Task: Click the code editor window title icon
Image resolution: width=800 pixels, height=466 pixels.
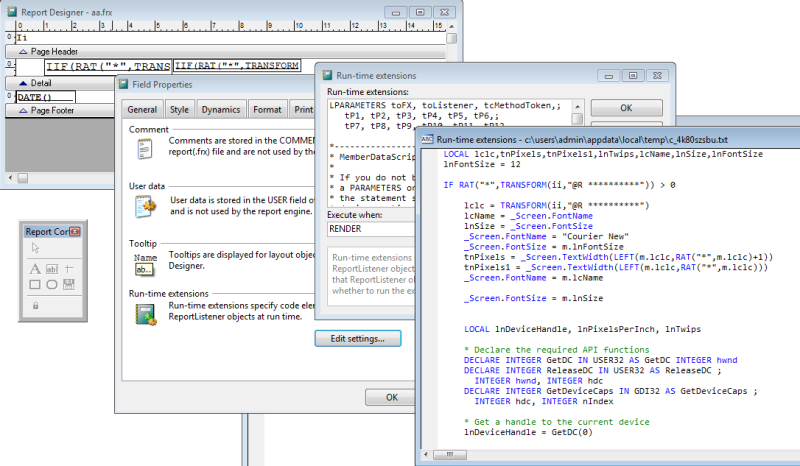Action: pos(427,139)
